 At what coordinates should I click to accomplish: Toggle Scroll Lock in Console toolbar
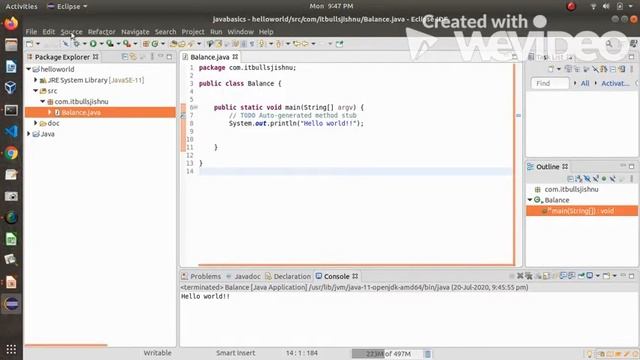point(546,276)
